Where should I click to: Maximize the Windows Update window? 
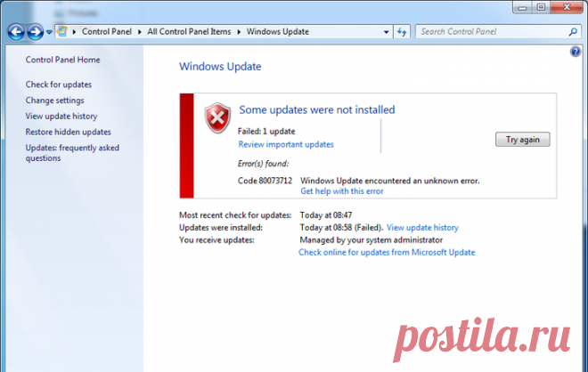tap(541, 7)
